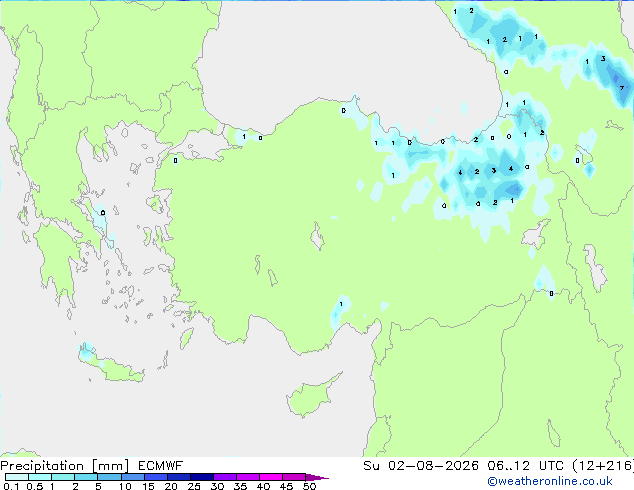Click the 1 to 2 mm legend swatch
The width and height of the screenshot is (634, 490).
tap(63, 477)
